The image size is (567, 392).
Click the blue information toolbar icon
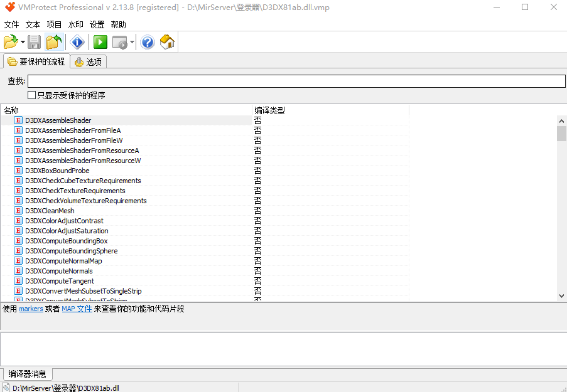coord(77,42)
